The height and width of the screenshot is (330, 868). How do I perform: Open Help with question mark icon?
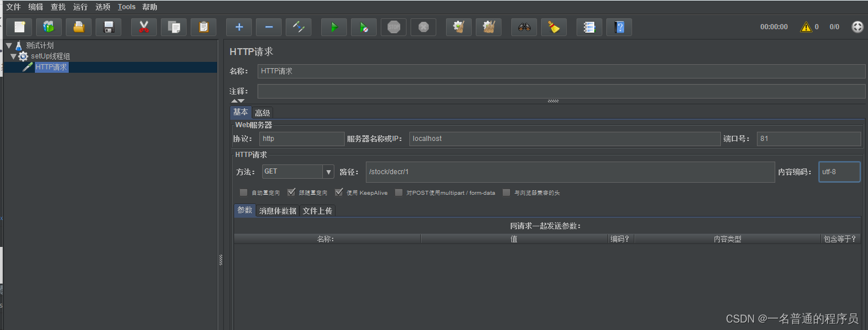(619, 27)
